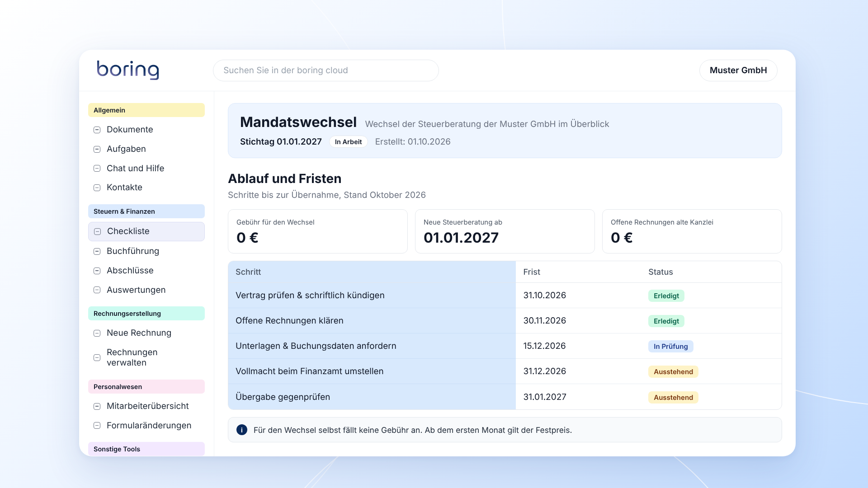Image resolution: width=868 pixels, height=488 pixels.
Task: Click the icon next to Buchführung
Action: [97, 251]
